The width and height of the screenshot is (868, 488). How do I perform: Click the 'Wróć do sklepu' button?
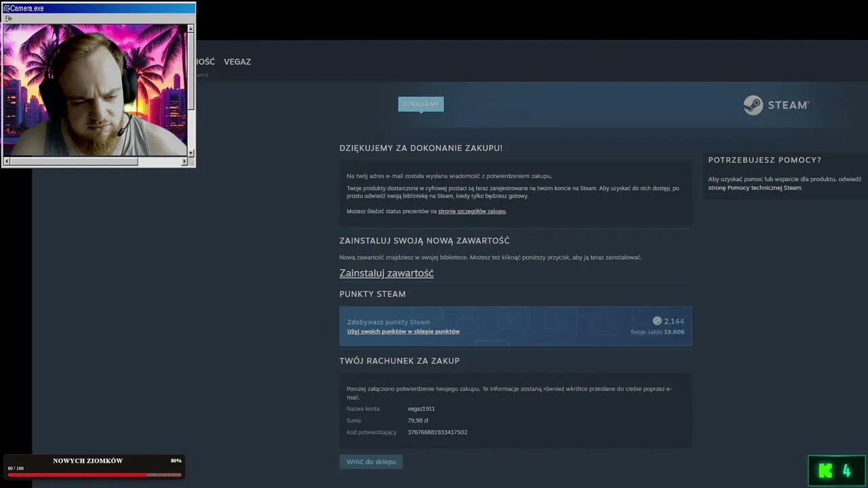371,462
